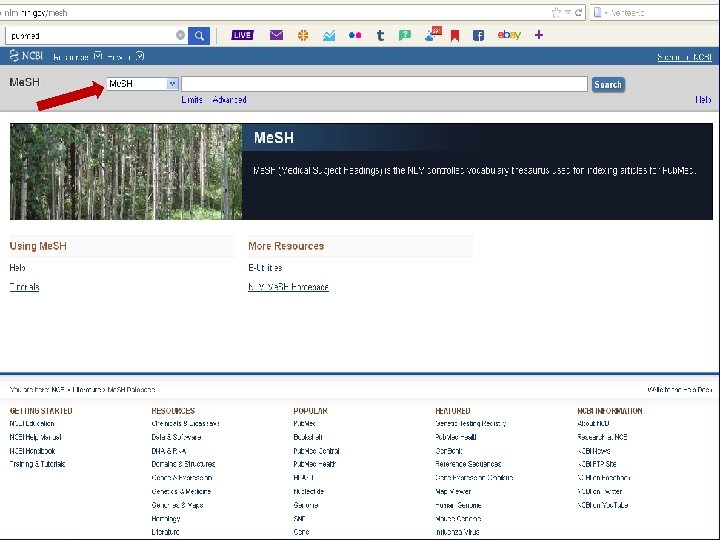The height and width of the screenshot is (540, 720).
Task: Open NCBI Handbook footer link
Action: point(32,451)
